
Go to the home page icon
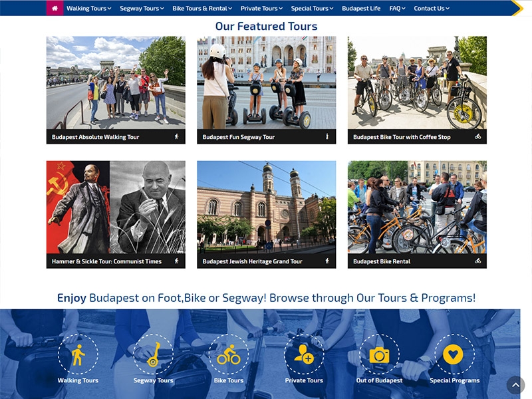(x=55, y=8)
